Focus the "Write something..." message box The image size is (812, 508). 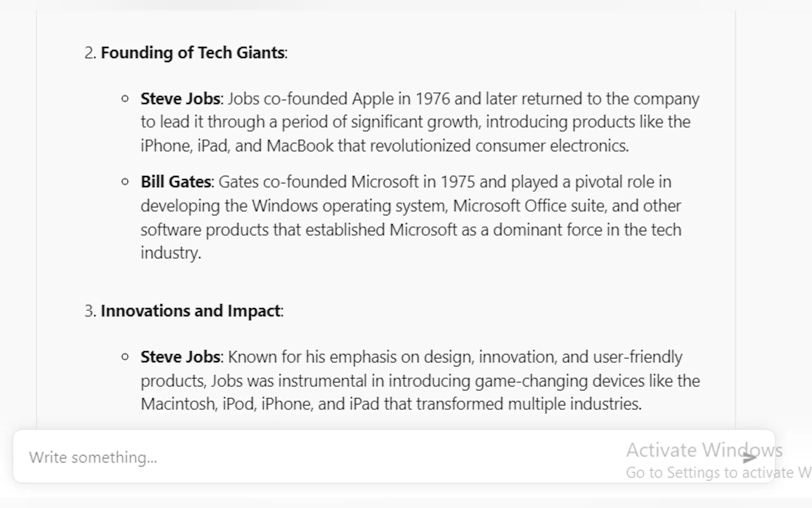[x=302, y=457]
